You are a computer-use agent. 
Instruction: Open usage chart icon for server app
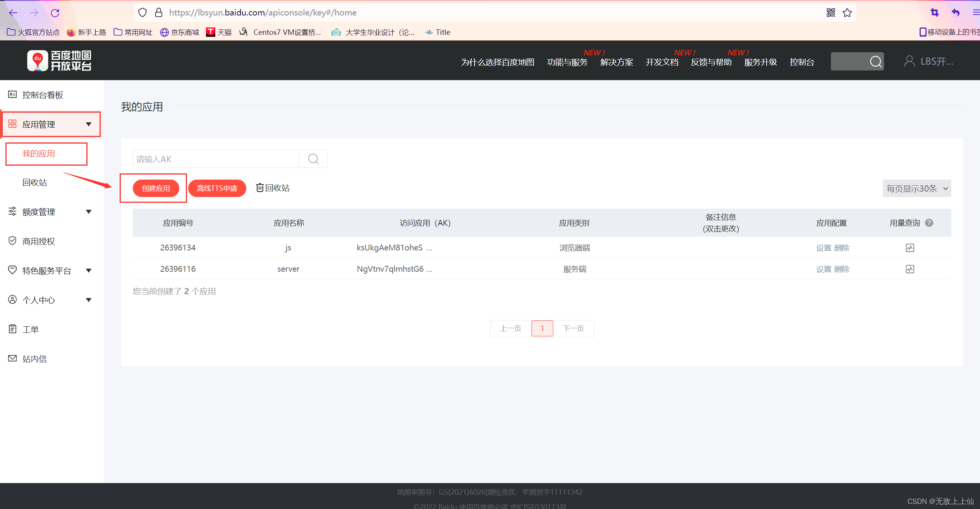click(x=910, y=269)
